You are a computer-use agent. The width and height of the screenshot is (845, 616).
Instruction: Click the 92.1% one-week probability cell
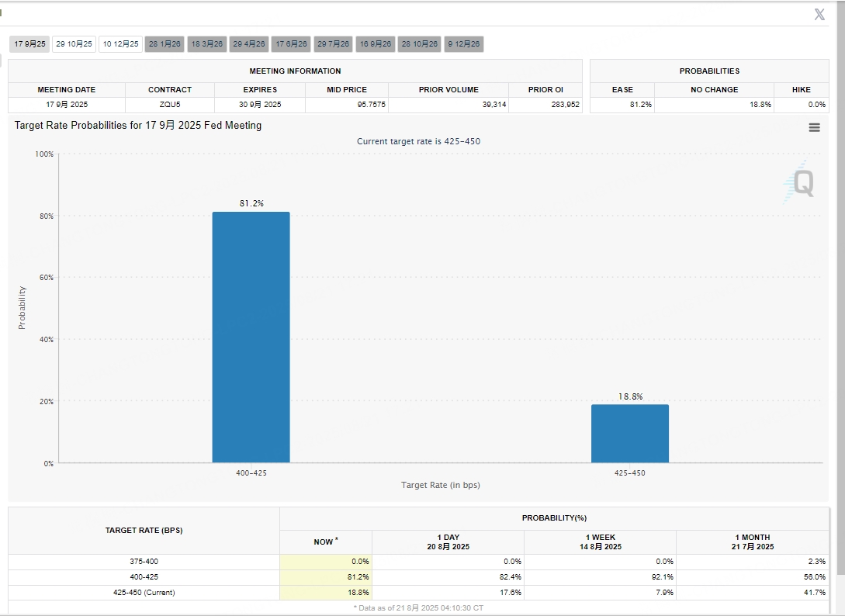601,577
